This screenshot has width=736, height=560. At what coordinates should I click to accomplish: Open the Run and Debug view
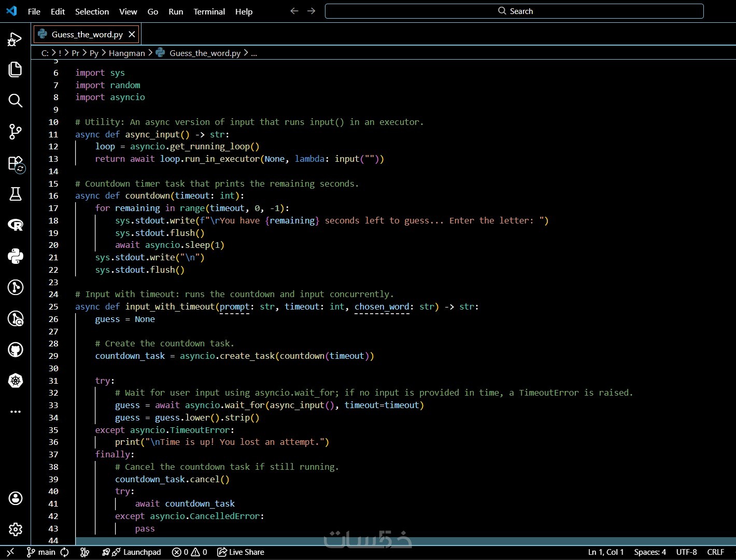[x=15, y=39]
